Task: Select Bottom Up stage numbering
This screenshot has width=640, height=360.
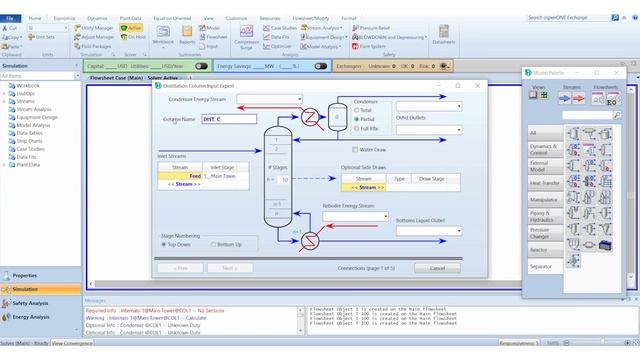Action: click(213, 244)
